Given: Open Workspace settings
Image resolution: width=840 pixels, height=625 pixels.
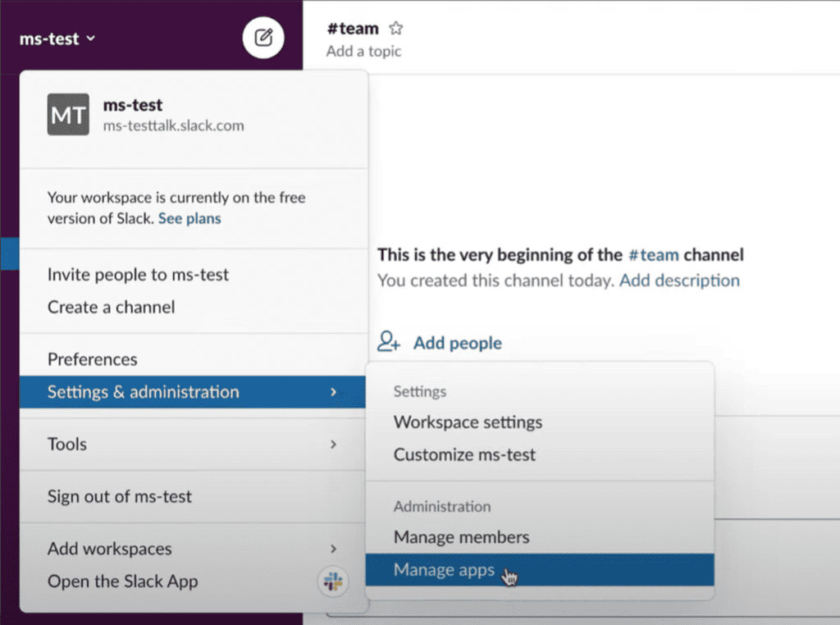Looking at the screenshot, I should point(468,422).
